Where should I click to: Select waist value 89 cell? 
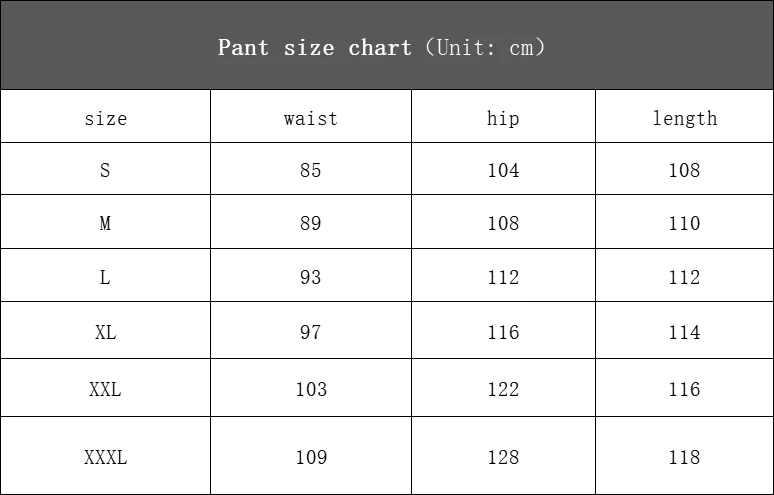click(311, 222)
